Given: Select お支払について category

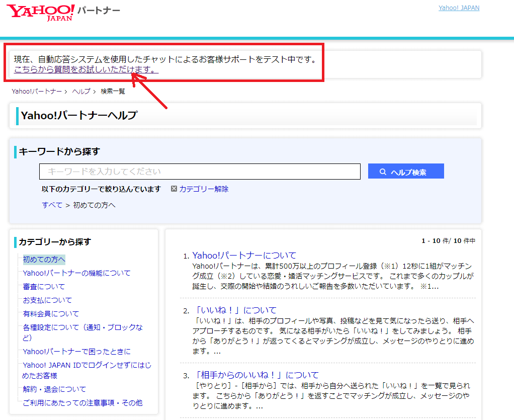Looking at the screenshot, I should click(x=47, y=300).
